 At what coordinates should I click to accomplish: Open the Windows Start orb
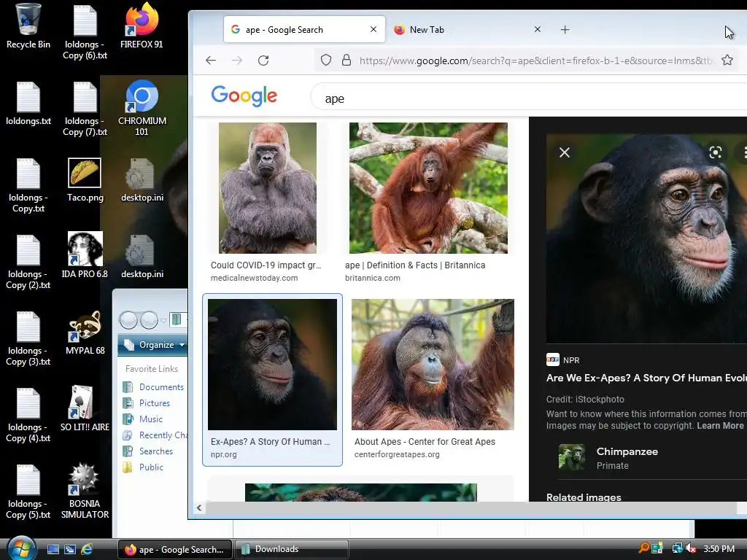pyautogui.click(x=20, y=548)
